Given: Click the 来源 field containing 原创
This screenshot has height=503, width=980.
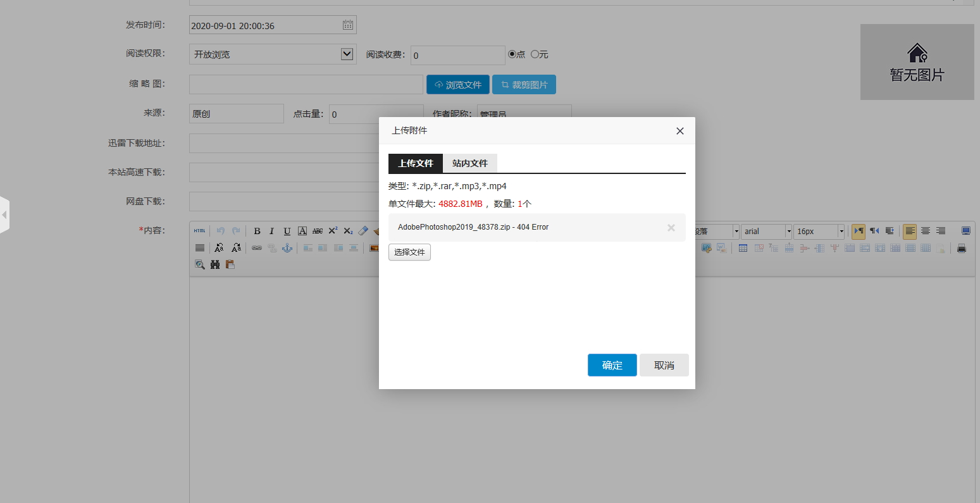Looking at the screenshot, I should (x=237, y=114).
